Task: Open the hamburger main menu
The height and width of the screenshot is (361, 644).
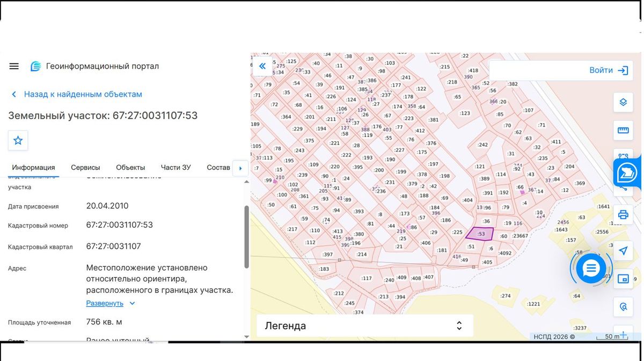Action: [x=14, y=66]
